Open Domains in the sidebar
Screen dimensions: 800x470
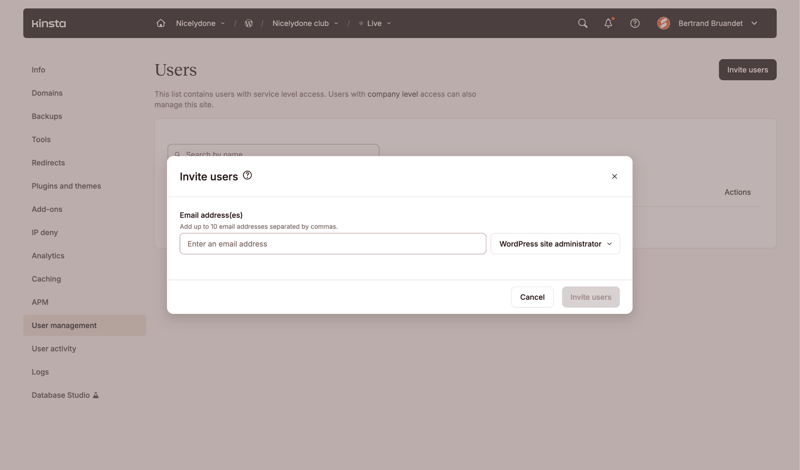point(47,93)
